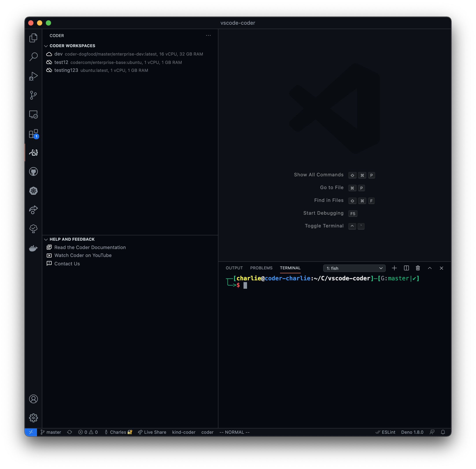The image size is (476, 469).
Task: Open the terminal selector dropdown '1: fish'
Action: tap(354, 268)
